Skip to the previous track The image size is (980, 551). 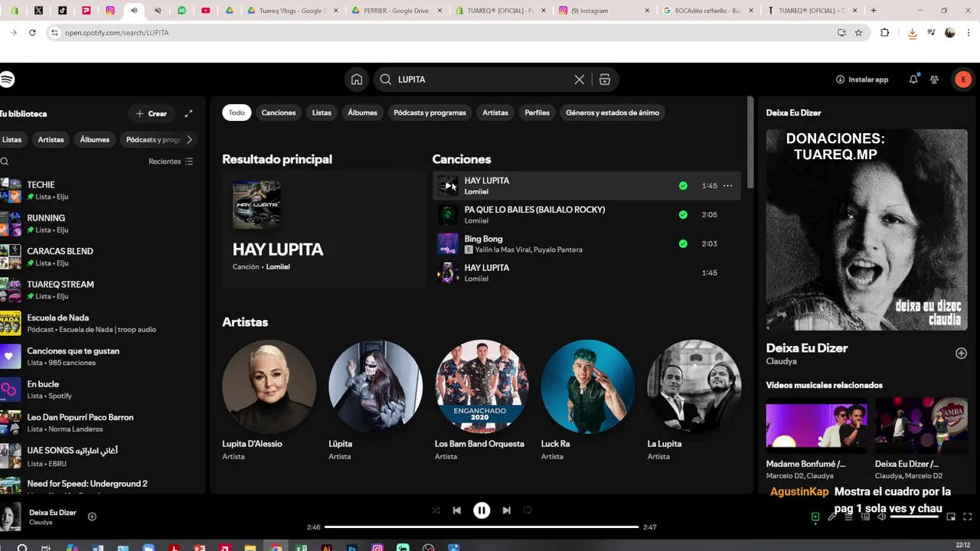pyautogui.click(x=457, y=510)
